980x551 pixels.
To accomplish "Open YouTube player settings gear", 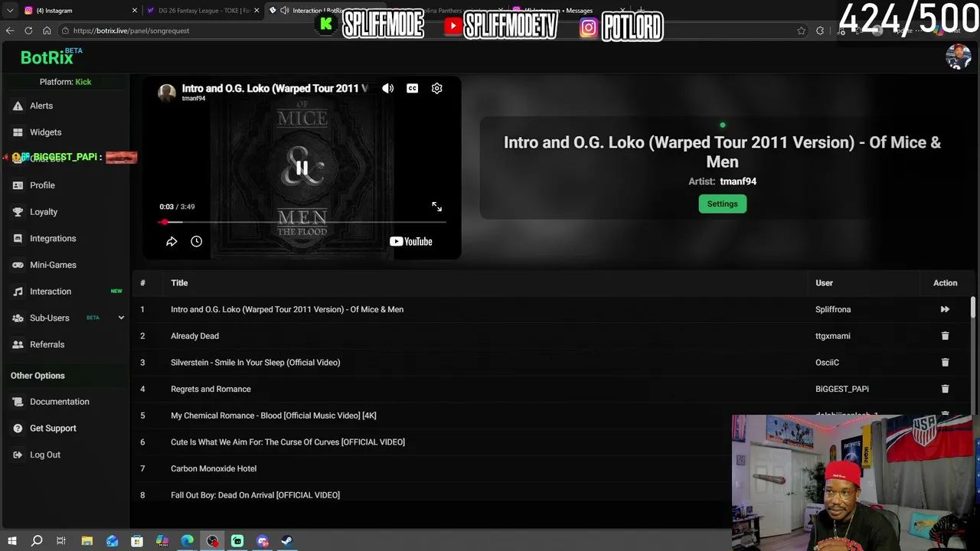I will click(436, 88).
